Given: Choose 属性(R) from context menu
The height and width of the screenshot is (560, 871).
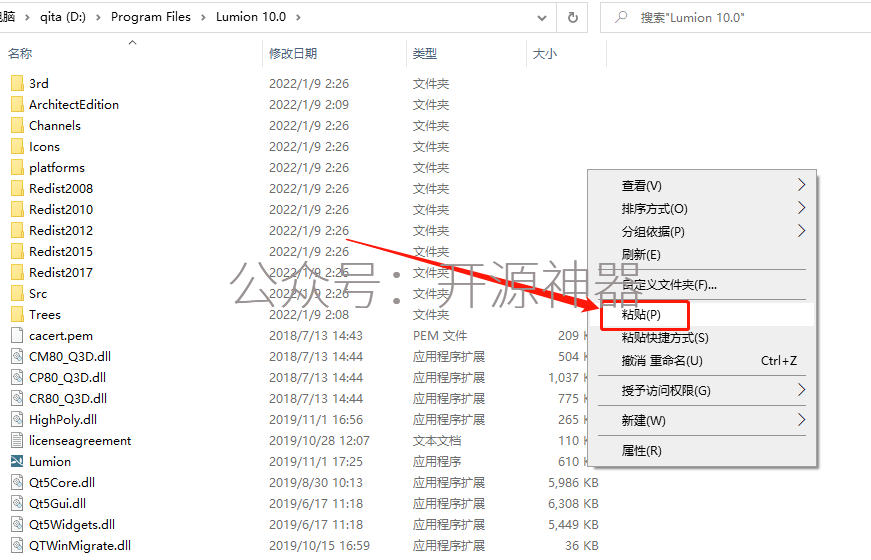Looking at the screenshot, I should (702, 451).
